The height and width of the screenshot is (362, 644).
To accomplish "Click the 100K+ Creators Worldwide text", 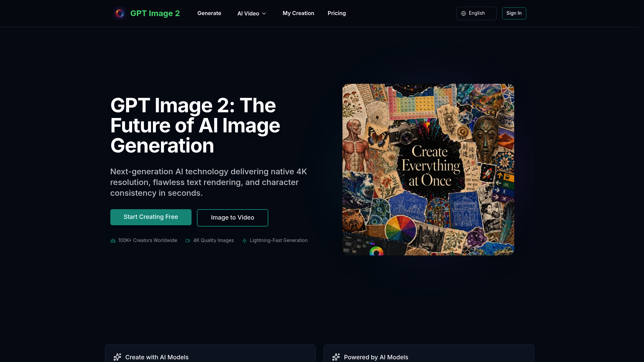I will click(x=148, y=241).
